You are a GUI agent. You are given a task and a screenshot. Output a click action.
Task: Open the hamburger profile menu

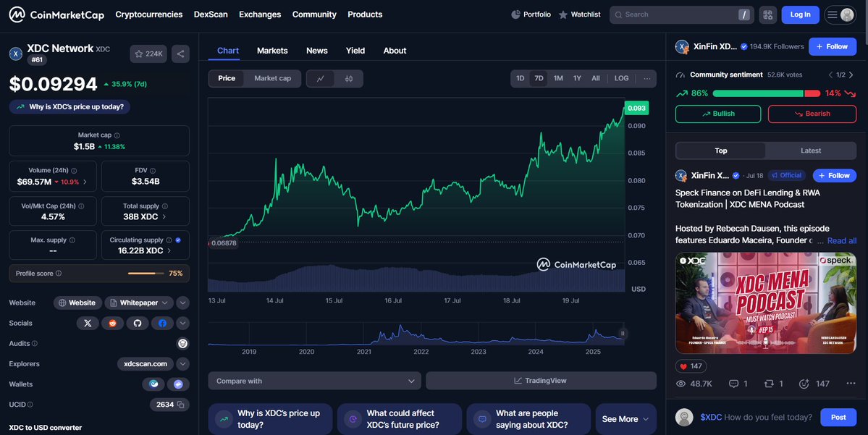[x=840, y=15]
